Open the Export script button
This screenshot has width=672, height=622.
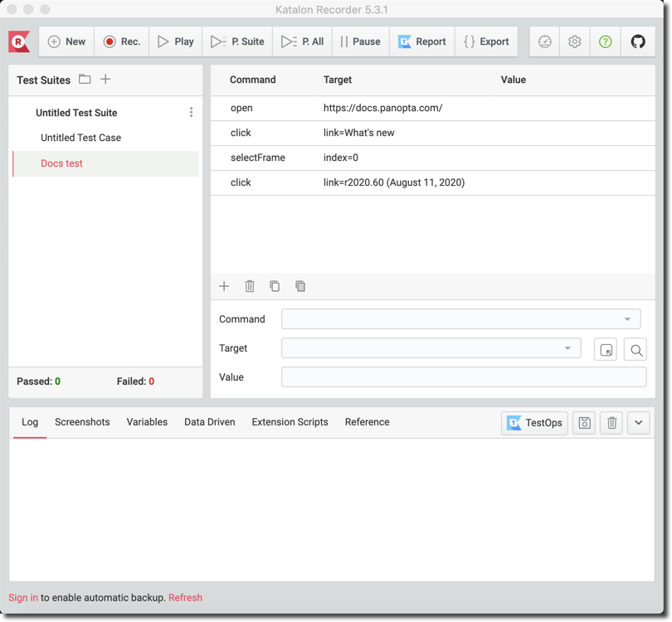point(486,41)
